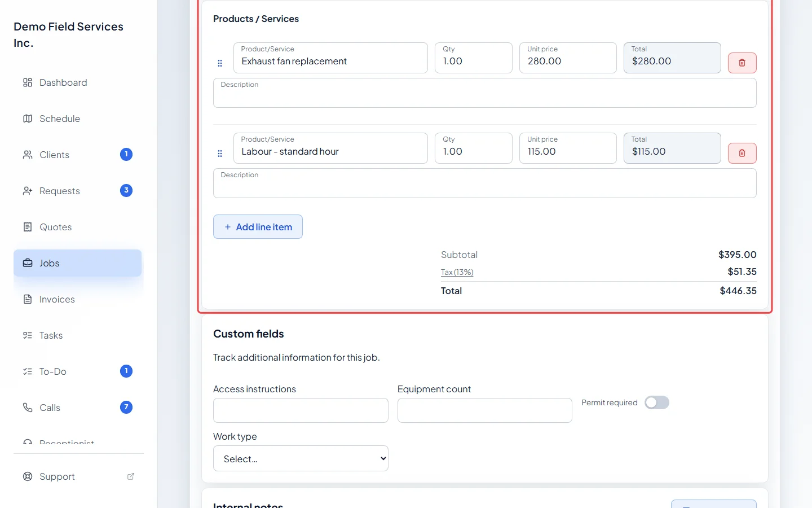Click the To-Do checklist icon
The image size is (812, 508).
(x=28, y=371)
